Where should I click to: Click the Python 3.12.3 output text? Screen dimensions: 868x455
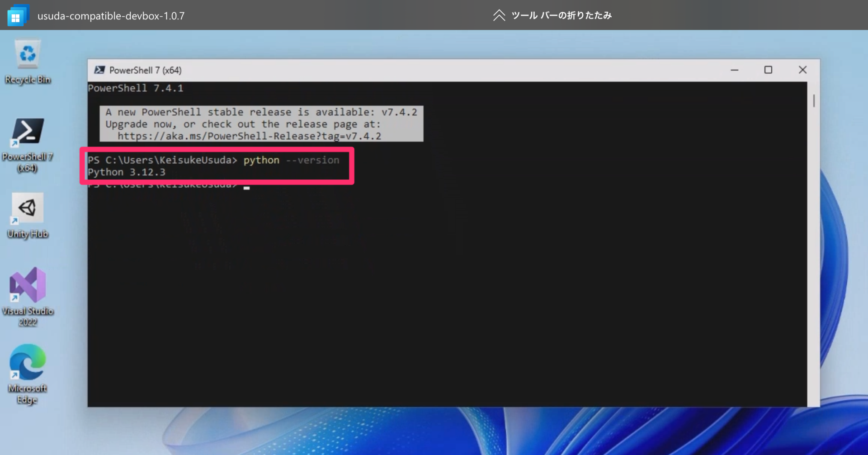(x=127, y=172)
